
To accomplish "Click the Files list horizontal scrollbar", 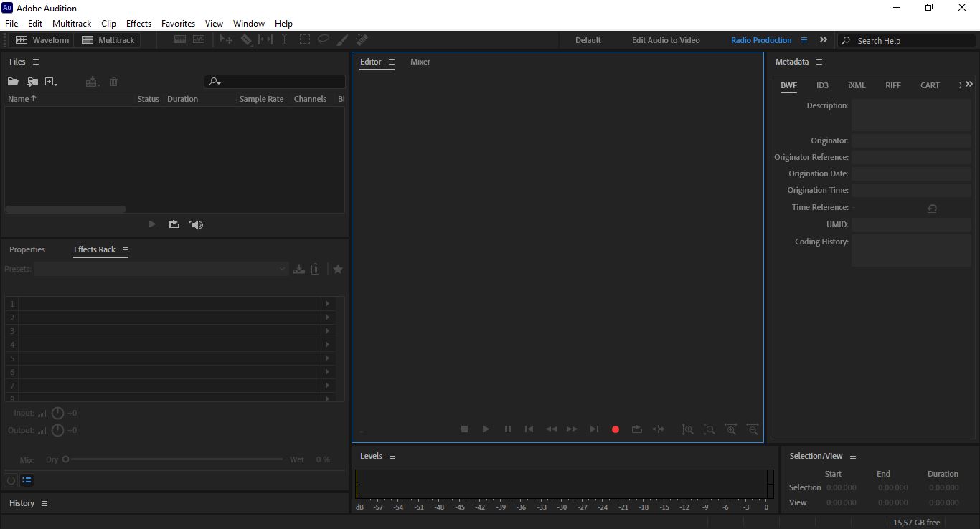I will coord(65,209).
